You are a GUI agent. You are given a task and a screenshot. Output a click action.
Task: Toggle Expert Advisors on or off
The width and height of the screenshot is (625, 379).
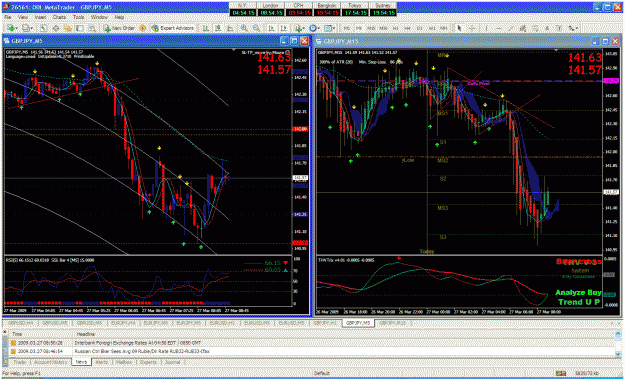click(x=173, y=28)
